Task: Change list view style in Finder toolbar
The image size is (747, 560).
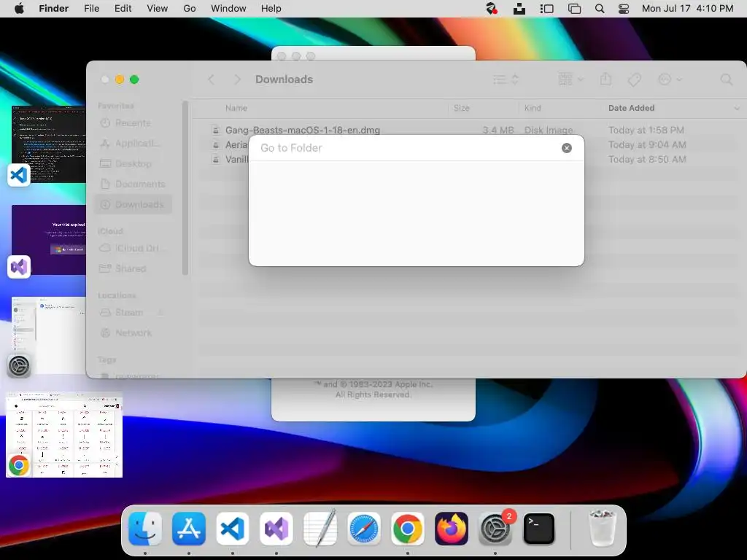Action: (x=506, y=79)
